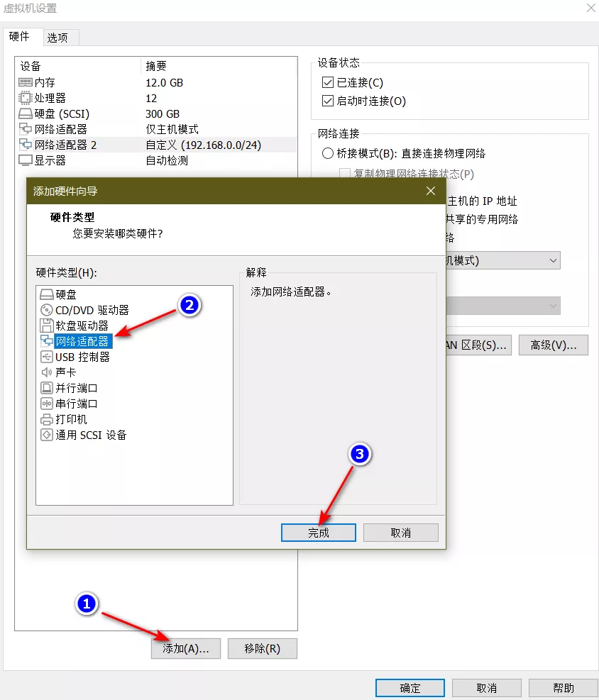
Task: Click the 添加(A)... button
Action: click(x=186, y=648)
